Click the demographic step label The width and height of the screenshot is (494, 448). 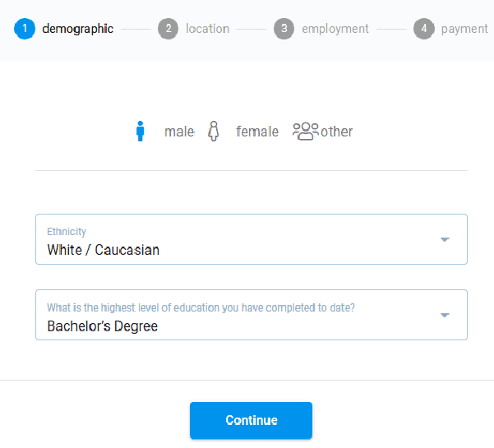[x=78, y=29]
